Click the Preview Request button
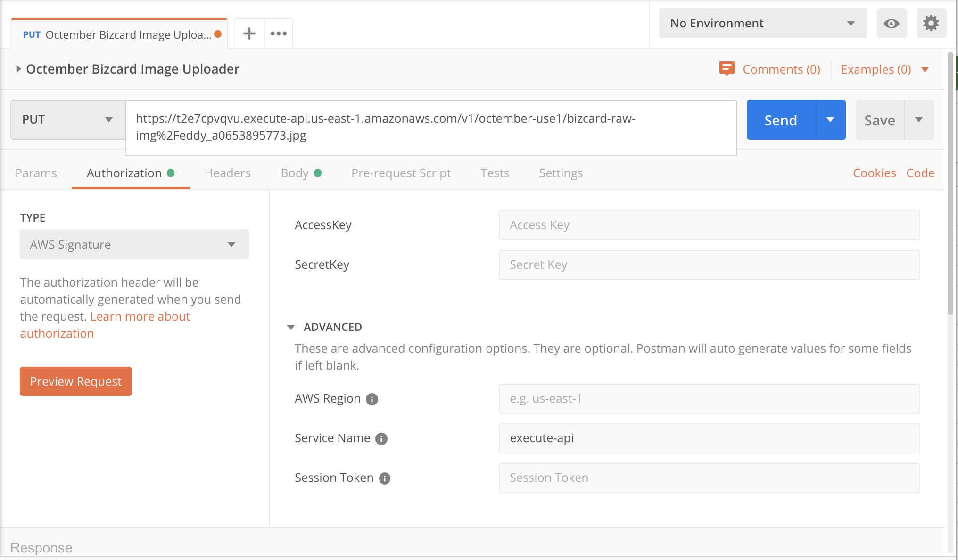This screenshot has width=958, height=560. (x=76, y=381)
